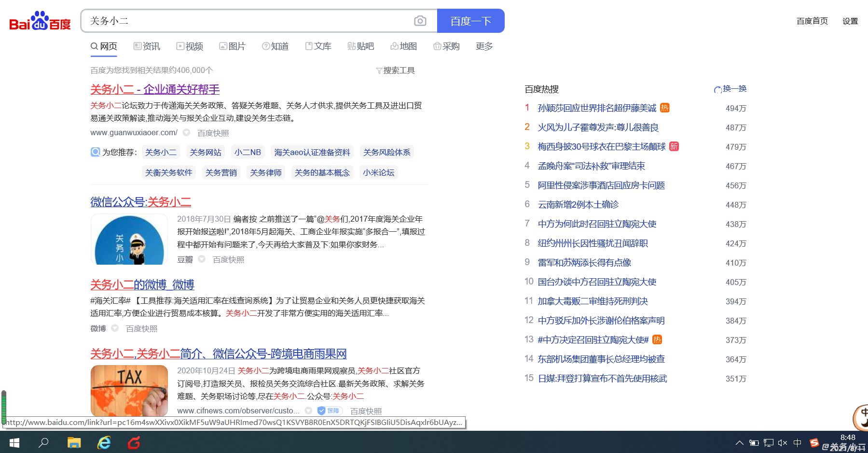Open the 图片 tab
Image resolution: width=868 pixels, height=453 pixels.
[232, 46]
